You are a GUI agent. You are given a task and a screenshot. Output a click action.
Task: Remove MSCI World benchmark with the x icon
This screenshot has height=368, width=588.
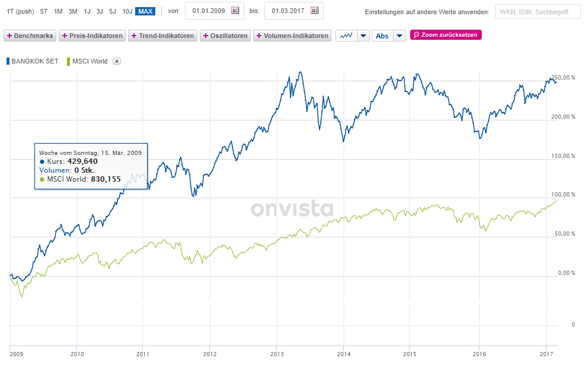[117, 61]
